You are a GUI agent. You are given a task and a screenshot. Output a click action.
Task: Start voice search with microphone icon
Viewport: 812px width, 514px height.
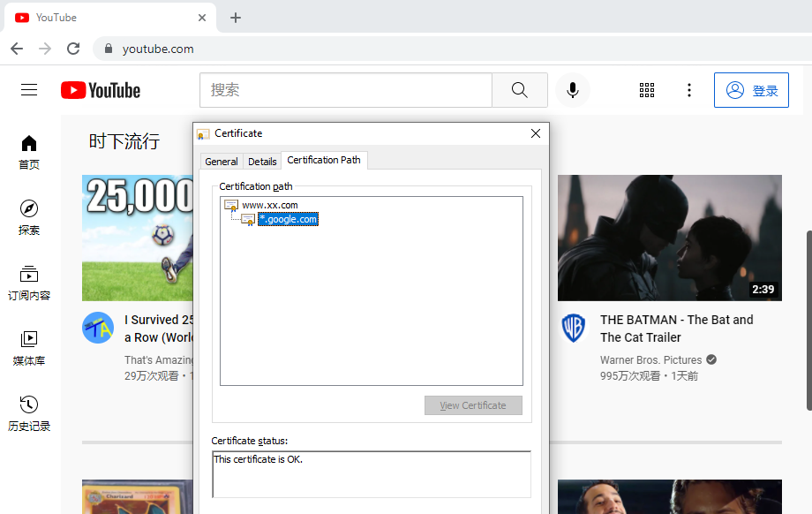pos(573,90)
